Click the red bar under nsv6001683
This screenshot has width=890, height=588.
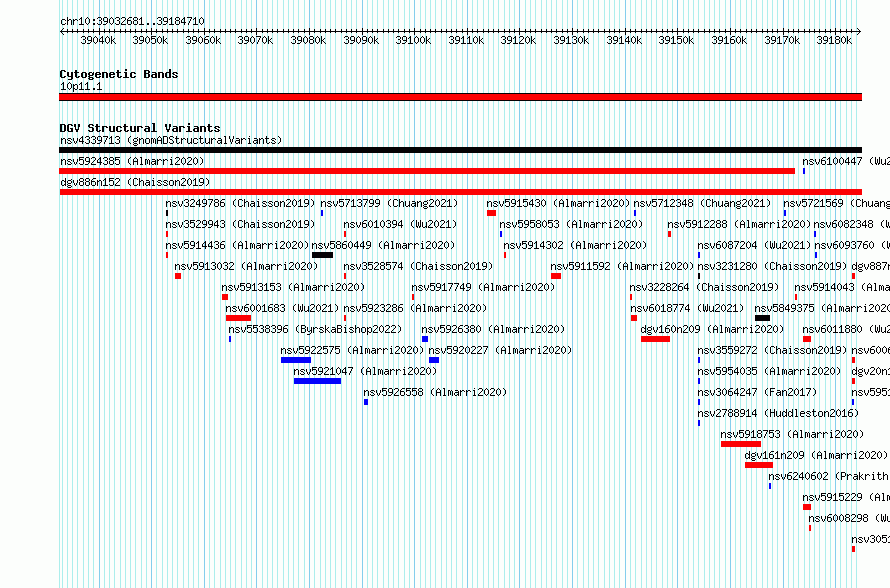coord(238,318)
